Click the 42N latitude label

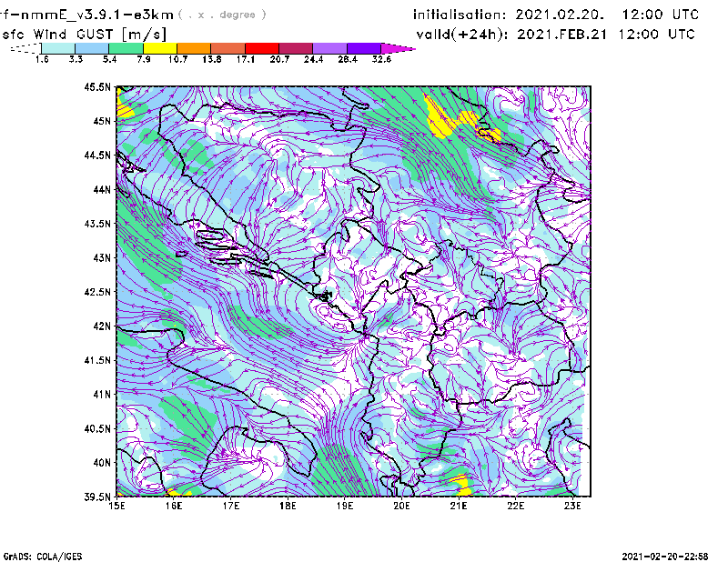coord(102,326)
